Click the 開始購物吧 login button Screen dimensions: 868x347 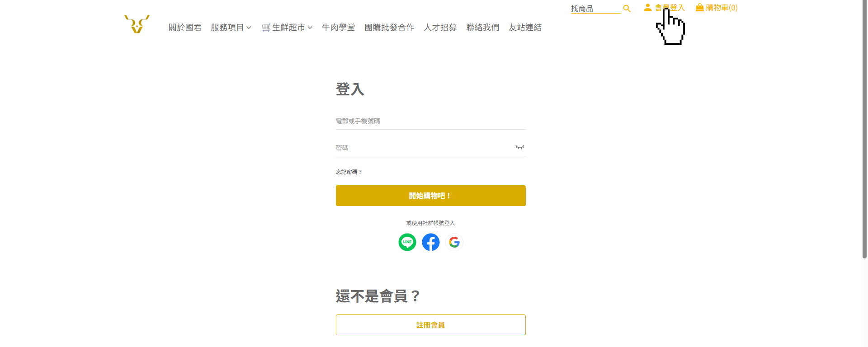430,196
